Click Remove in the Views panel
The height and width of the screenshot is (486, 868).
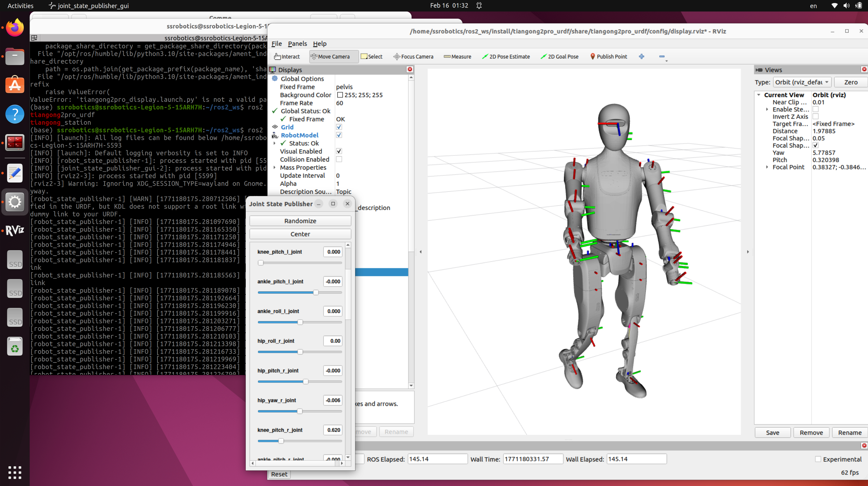coord(811,432)
